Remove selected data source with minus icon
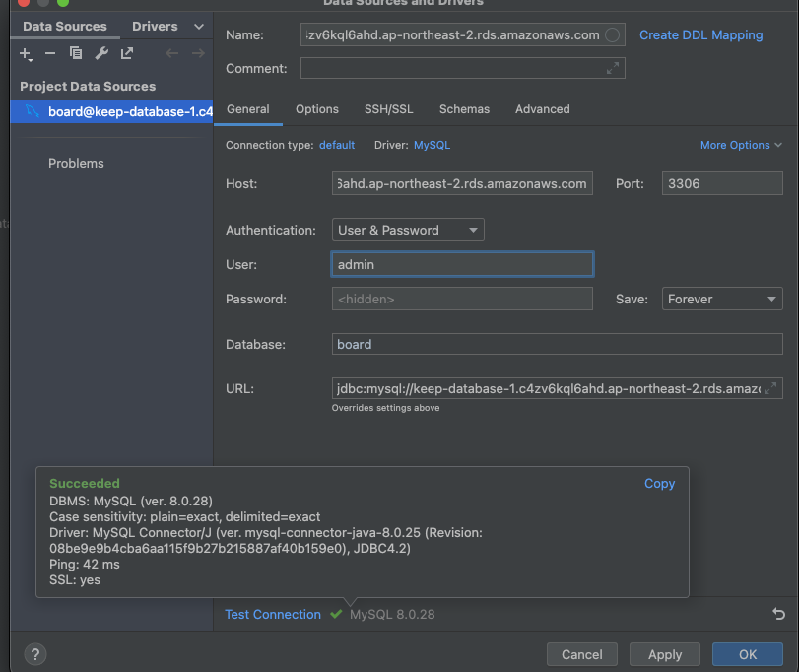The image size is (799, 672). [50, 53]
